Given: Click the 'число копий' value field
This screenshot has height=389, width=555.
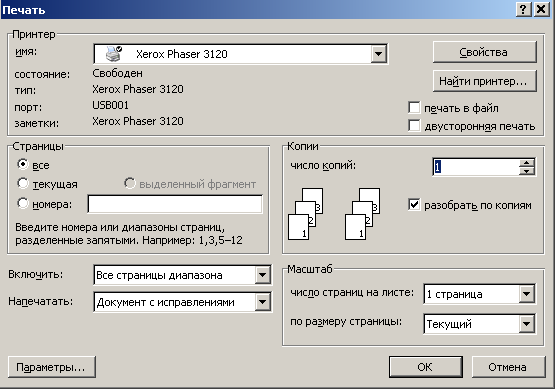Looking at the screenshot, I should [476, 167].
